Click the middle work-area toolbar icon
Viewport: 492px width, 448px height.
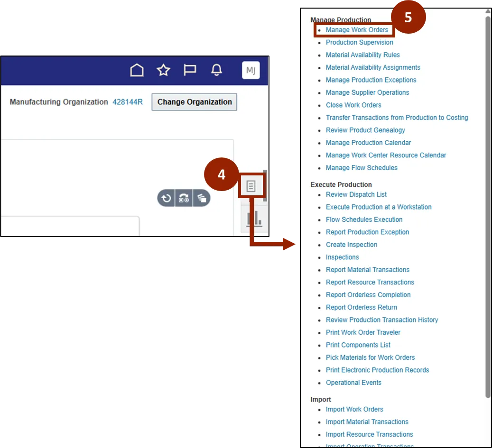point(184,198)
